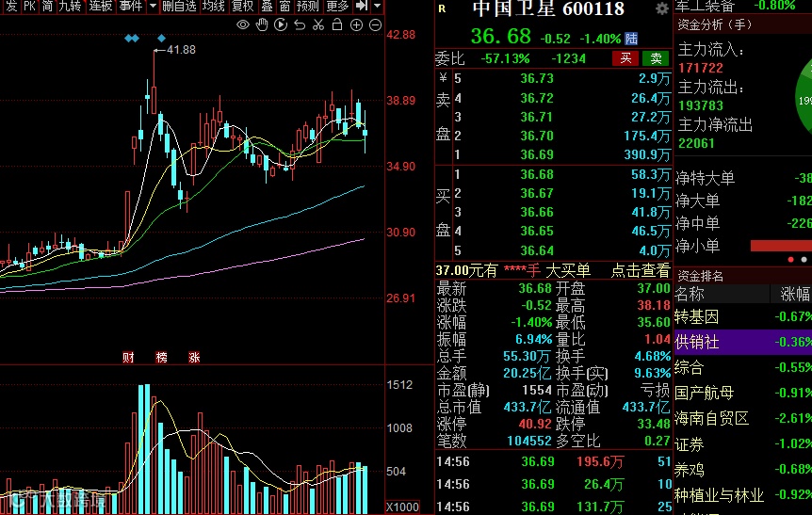Click sell level 5 price 36.73

click(x=537, y=78)
